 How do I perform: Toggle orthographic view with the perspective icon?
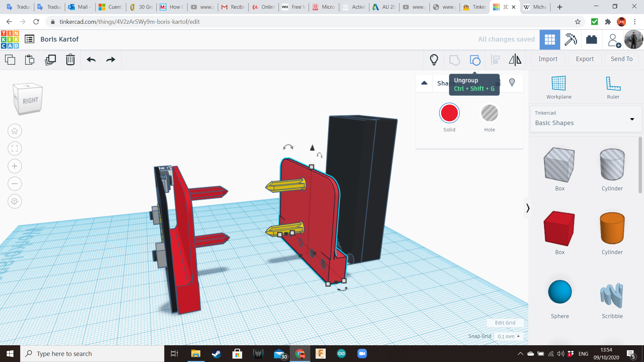click(14, 201)
